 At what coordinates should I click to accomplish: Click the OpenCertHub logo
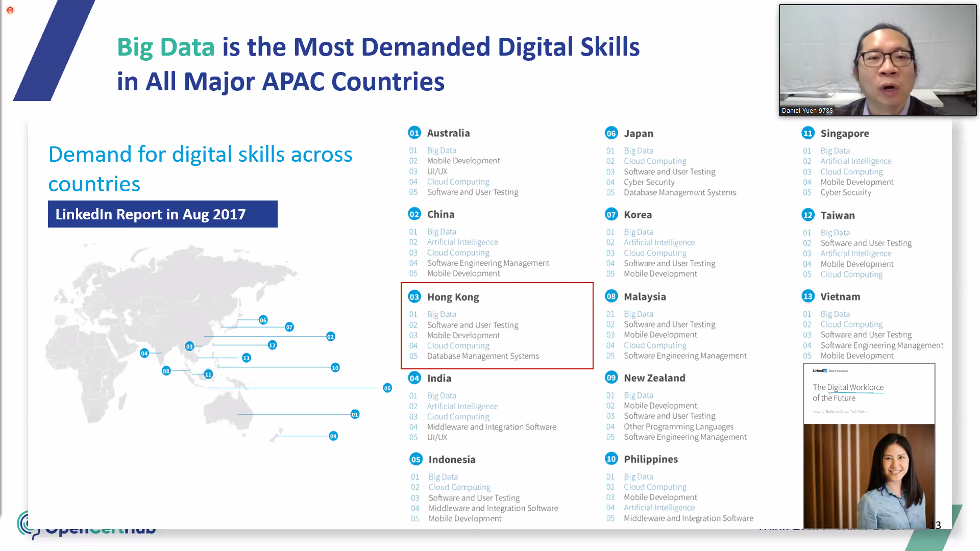pos(87,525)
